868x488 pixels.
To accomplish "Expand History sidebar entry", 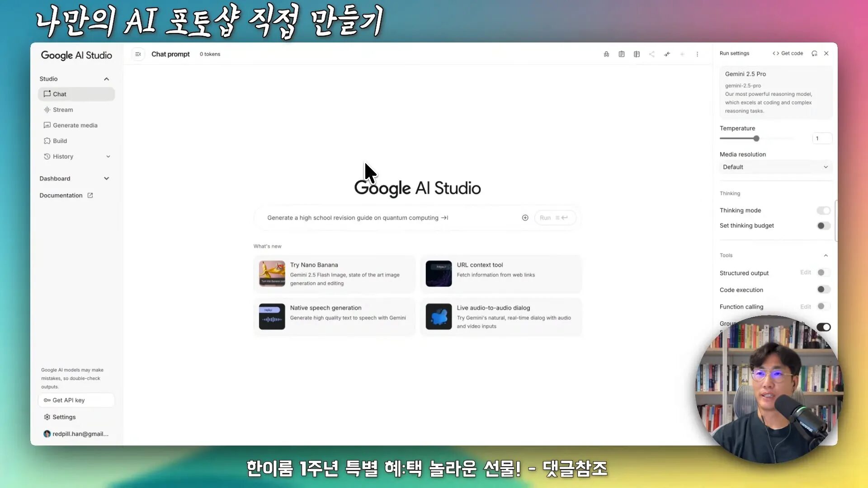I will [x=76, y=156].
